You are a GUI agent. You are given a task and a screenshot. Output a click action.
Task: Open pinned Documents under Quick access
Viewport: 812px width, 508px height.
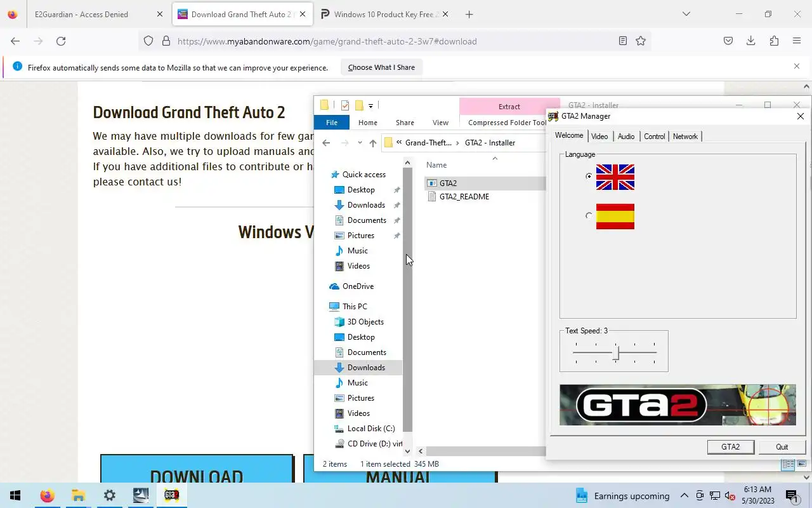367,220
